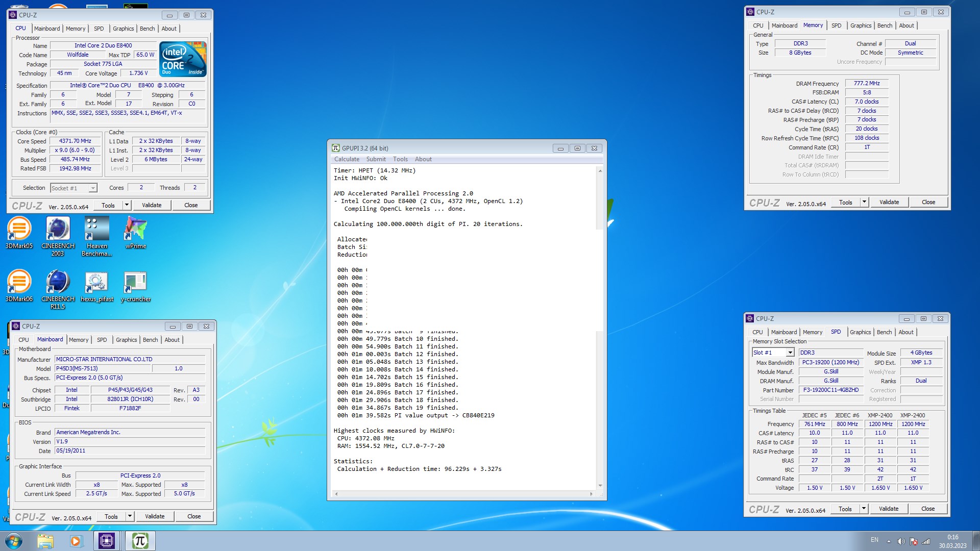Click the Core Speed value 4371.70 MHz
980x551 pixels.
[75, 141]
